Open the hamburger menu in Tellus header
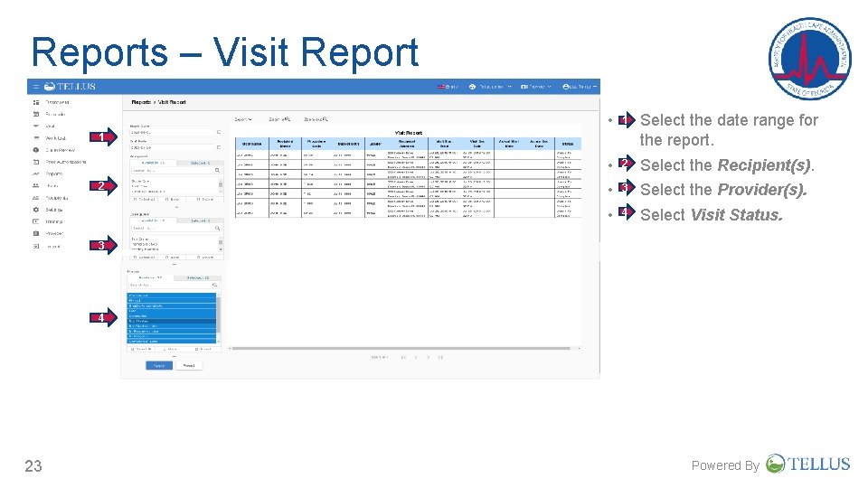Image resolution: width=868 pixels, height=488 pixels. (x=36, y=87)
